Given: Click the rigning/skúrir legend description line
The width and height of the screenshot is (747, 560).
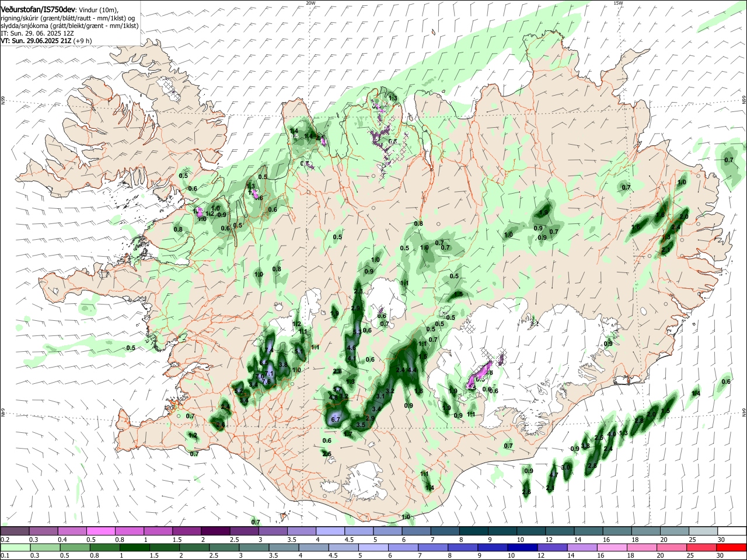Looking at the screenshot, I should tap(68, 18).
